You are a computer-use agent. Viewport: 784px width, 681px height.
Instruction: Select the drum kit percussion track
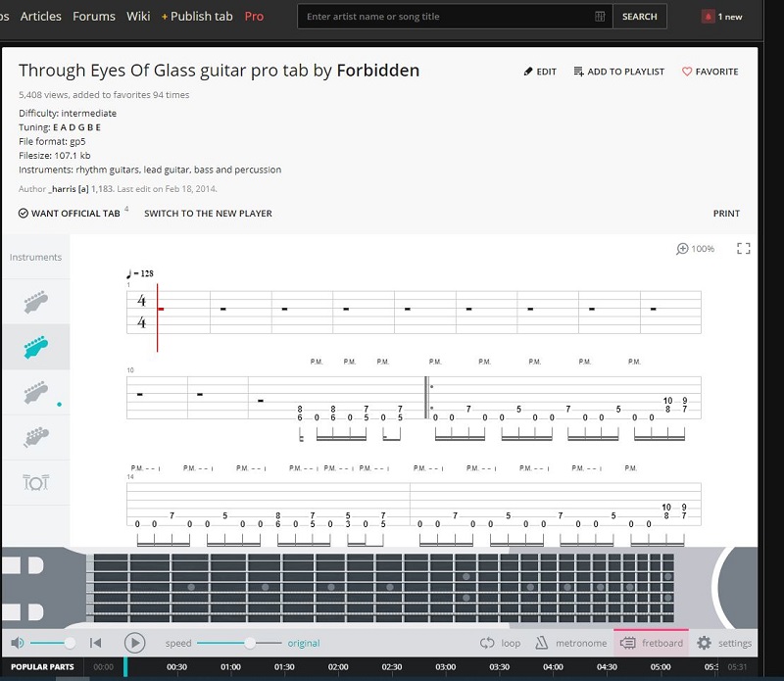(x=36, y=482)
